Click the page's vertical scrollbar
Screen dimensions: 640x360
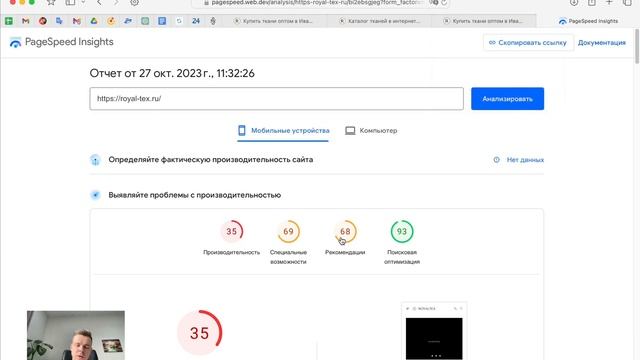click(637, 46)
